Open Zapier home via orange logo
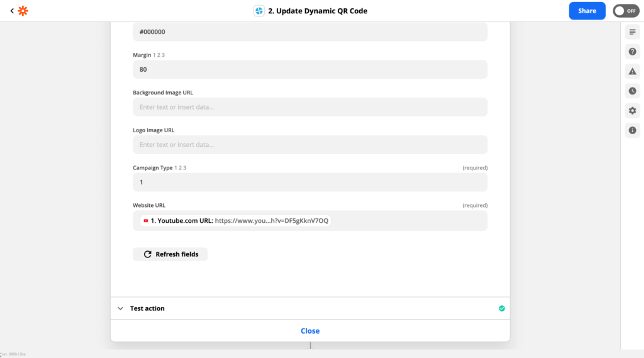644x358 pixels. pyautogui.click(x=23, y=11)
